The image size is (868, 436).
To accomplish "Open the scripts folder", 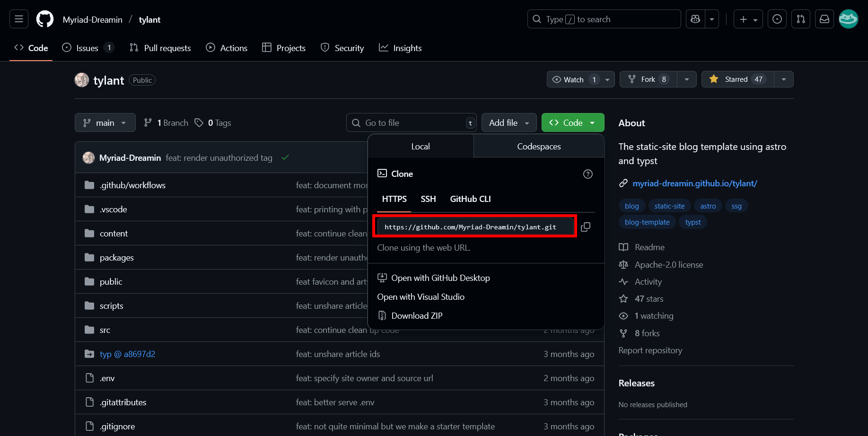I will (x=111, y=305).
